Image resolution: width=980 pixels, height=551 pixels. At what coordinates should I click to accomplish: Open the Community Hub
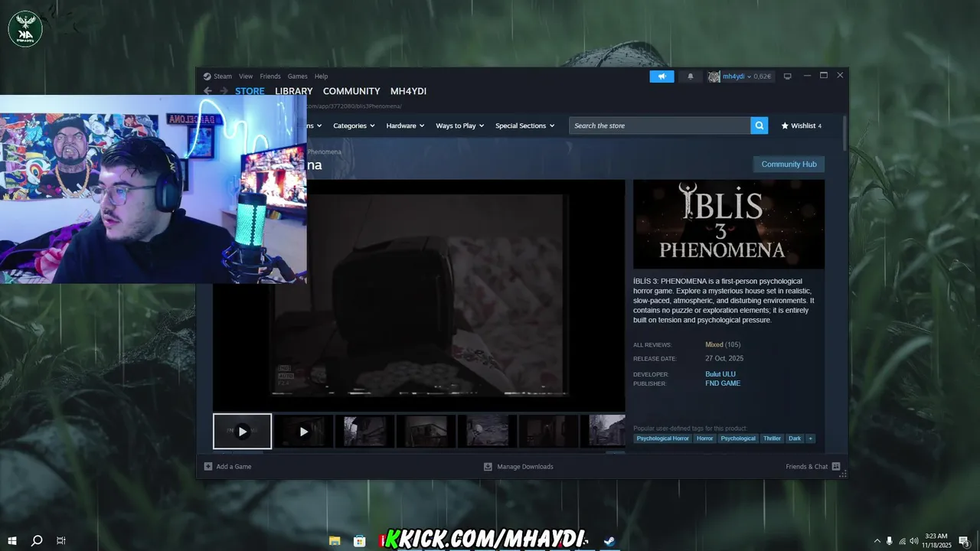coord(789,165)
